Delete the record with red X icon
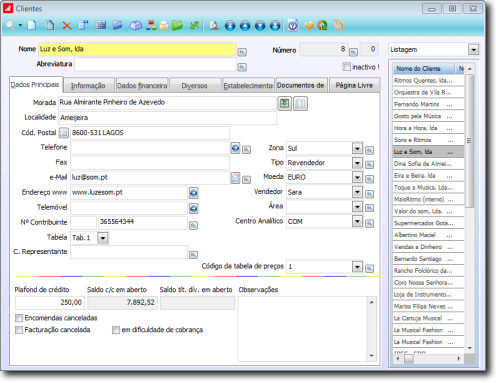496x383 pixels. 67,26
